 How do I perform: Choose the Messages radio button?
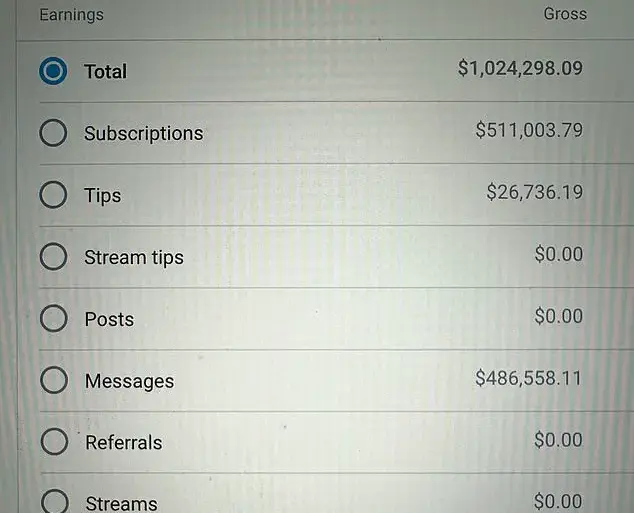pyautogui.click(x=54, y=381)
